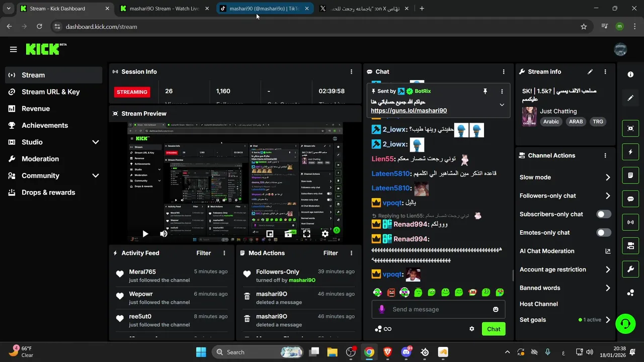The image size is (644, 362).
Task: Filter the Mod Actions list
Action: [331, 253]
